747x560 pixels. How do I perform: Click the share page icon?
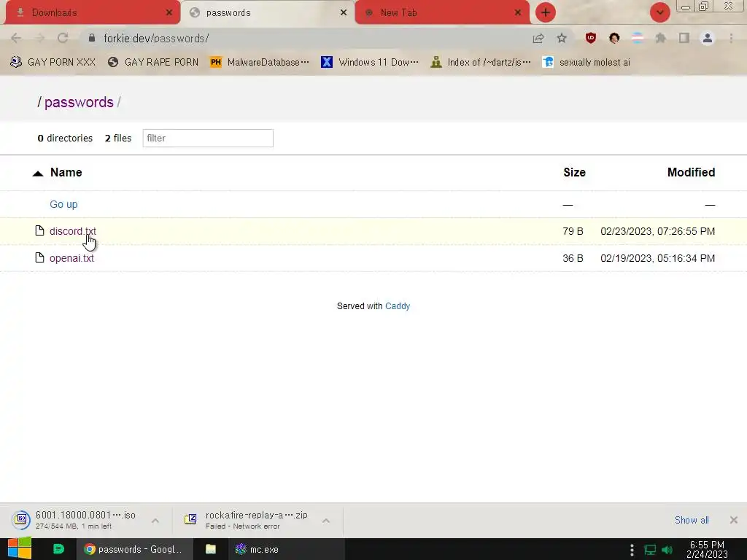click(538, 39)
